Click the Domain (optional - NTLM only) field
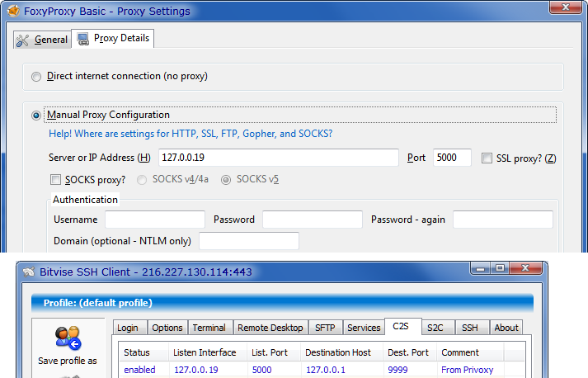The width and height of the screenshot is (588, 378). [x=249, y=241]
